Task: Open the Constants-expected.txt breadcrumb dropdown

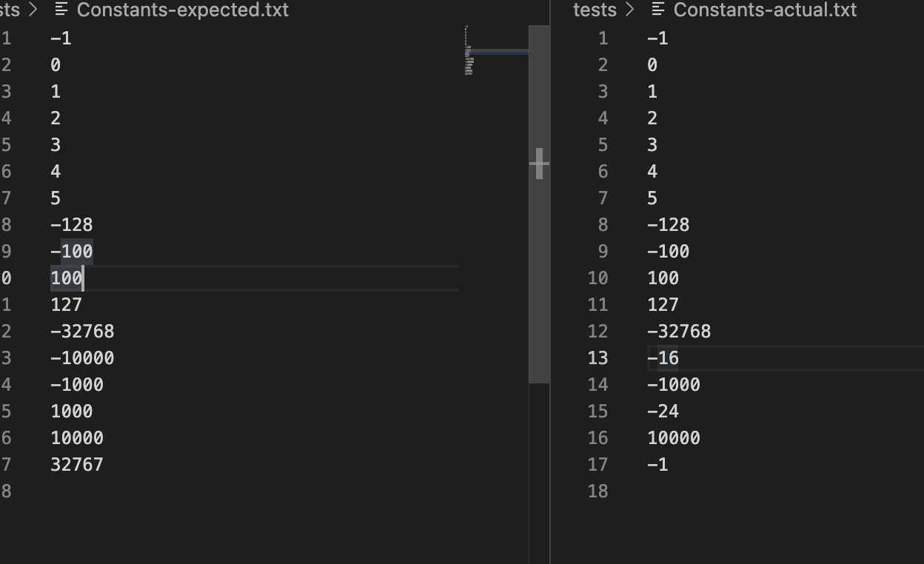Action: (x=182, y=10)
